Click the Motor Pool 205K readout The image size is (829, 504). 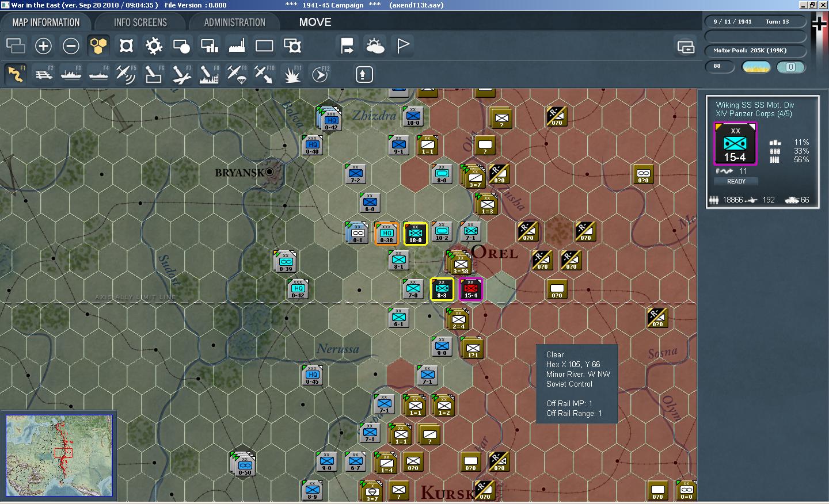(x=755, y=51)
